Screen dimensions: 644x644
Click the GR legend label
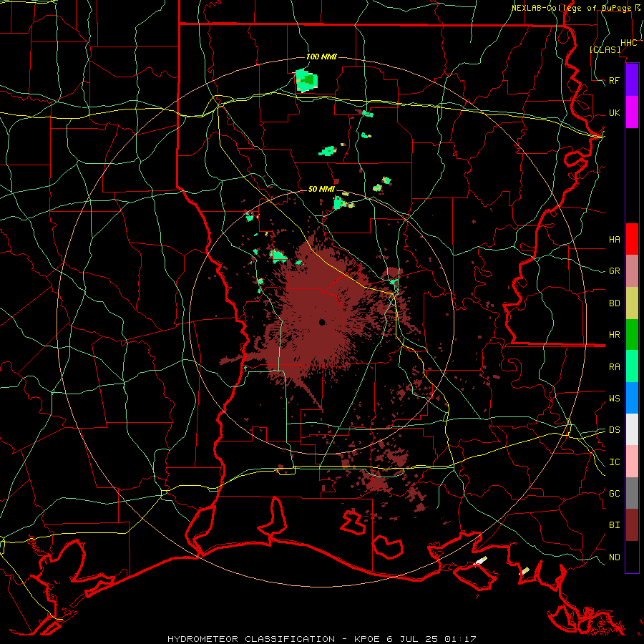[x=614, y=271]
